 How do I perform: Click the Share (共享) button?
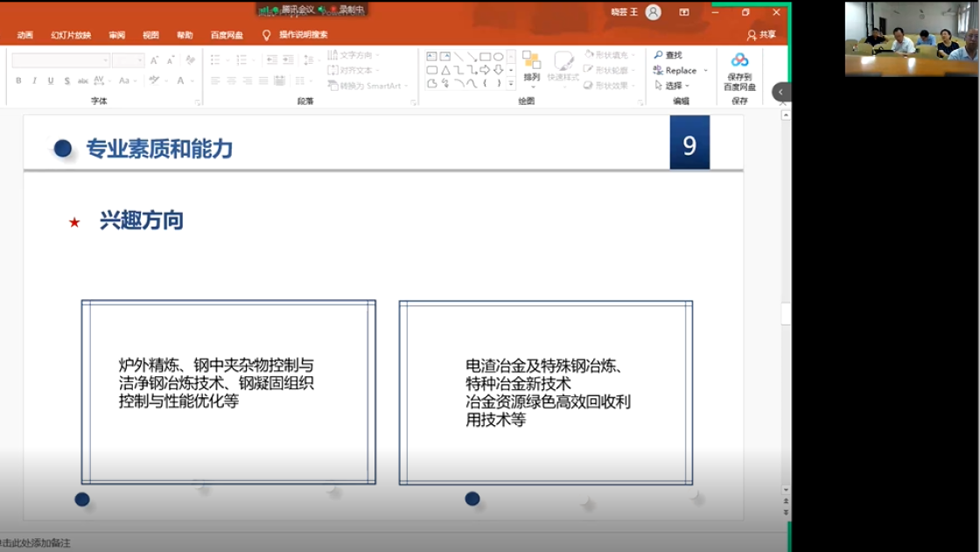pyautogui.click(x=761, y=35)
